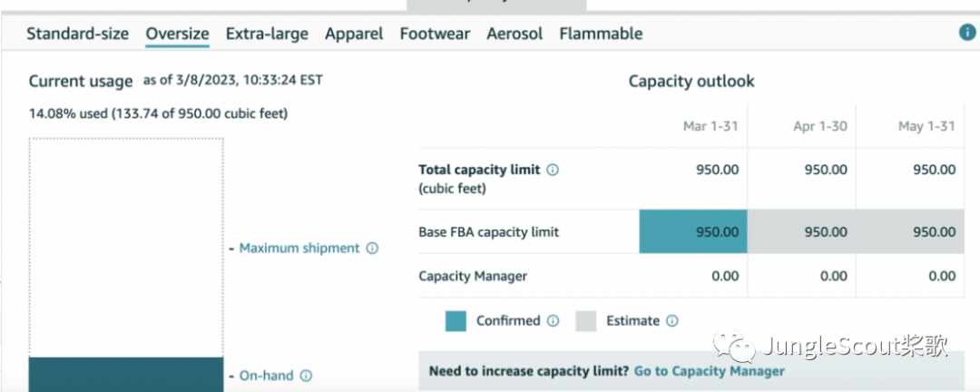980x392 pixels.
Task: Click info icon beside Estimate legend
Action: click(x=671, y=320)
